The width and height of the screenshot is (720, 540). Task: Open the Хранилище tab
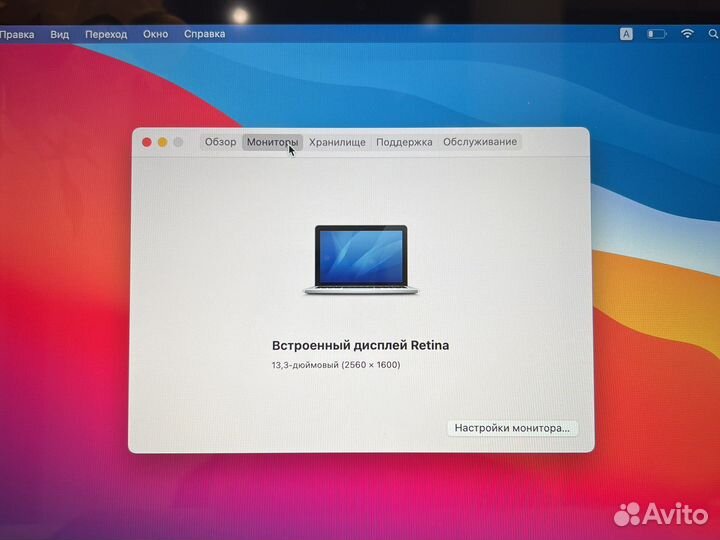tap(337, 142)
